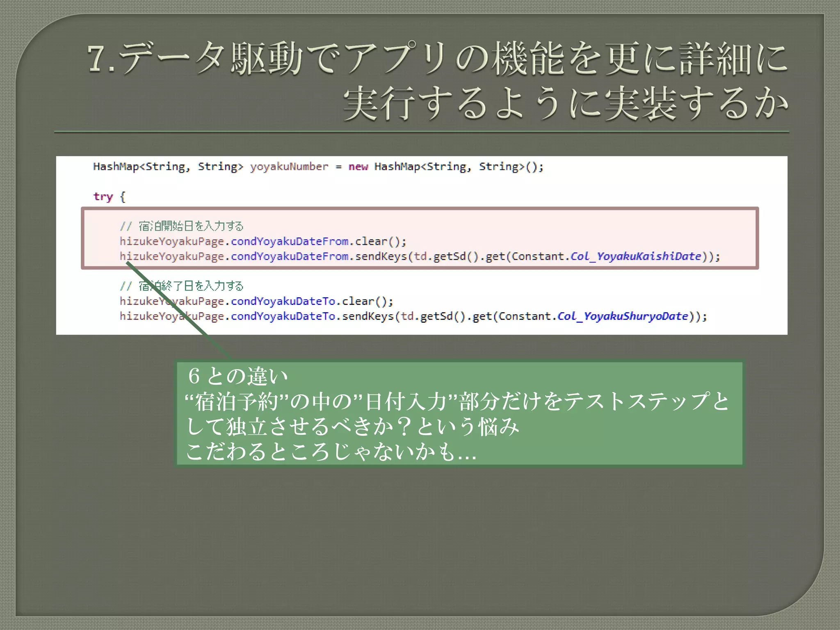This screenshot has width=840, height=630.
Task: Click the callout's last line "こだわるところじゃないかも…"
Action: click(x=331, y=452)
